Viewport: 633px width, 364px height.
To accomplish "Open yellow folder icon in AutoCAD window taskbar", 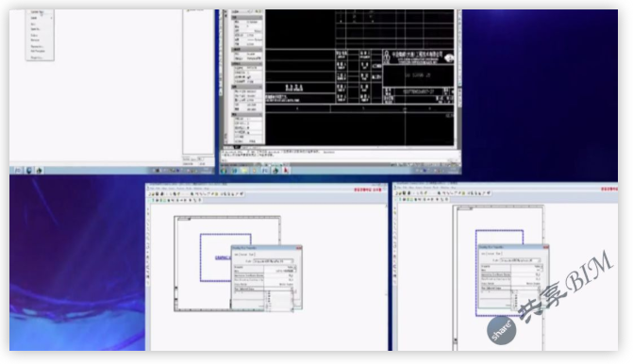I will 244,170.
